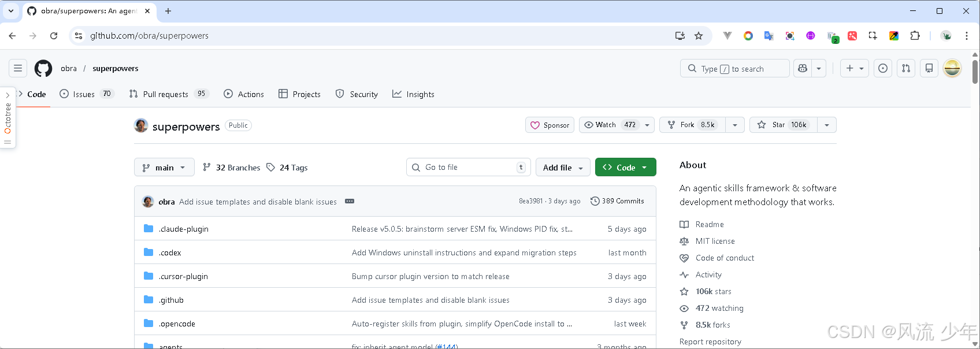Open the green Code clone dropdown
Screen dimensions: 980x349
[x=626, y=168]
